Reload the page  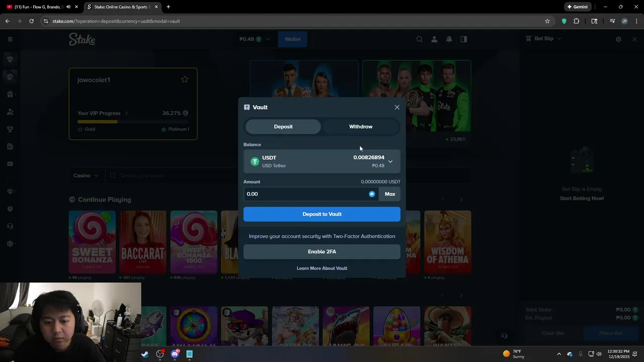tap(31, 21)
